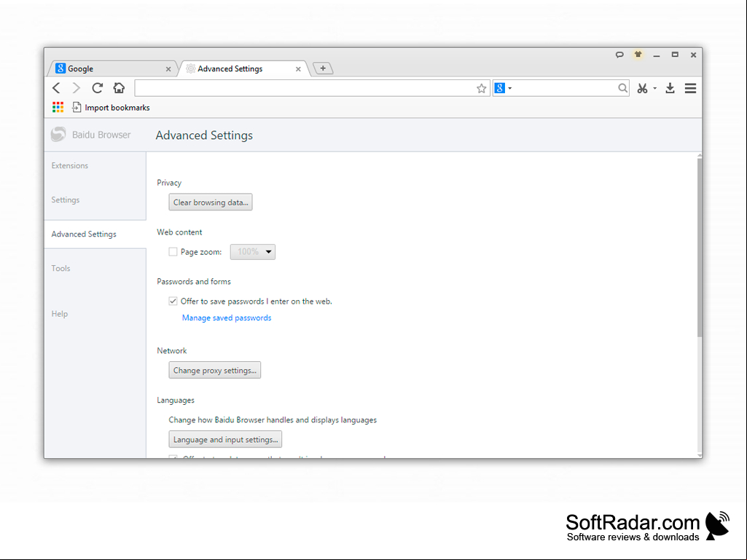
Task: Uncheck Offer to save passwords checkbox
Action: pos(173,301)
